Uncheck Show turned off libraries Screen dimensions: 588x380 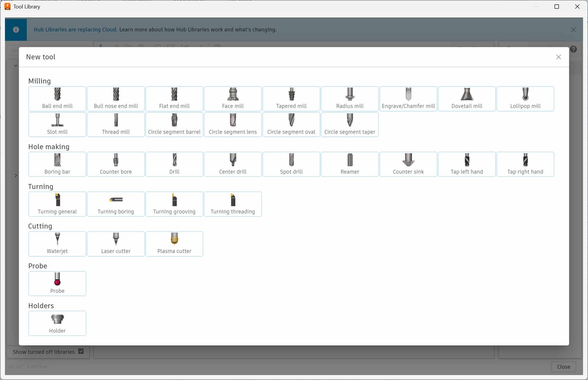(x=81, y=351)
